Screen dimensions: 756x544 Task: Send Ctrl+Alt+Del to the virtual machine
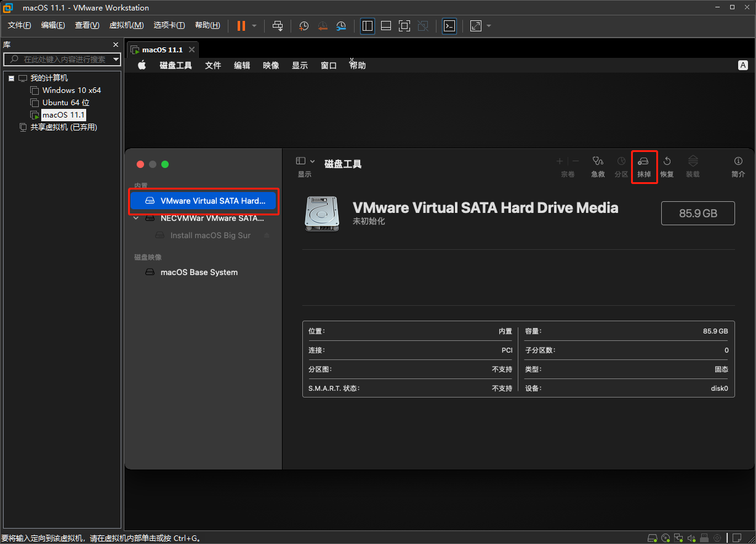coord(278,26)
